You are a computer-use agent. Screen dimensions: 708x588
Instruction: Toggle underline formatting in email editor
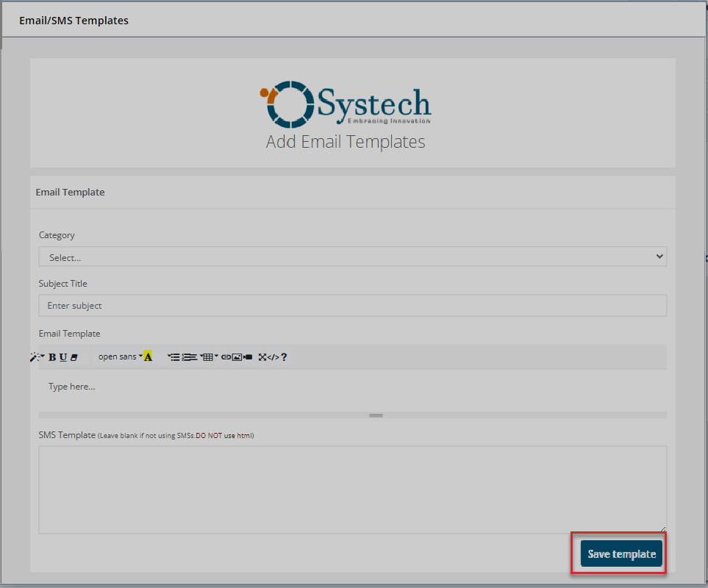(x=63, y=357)
